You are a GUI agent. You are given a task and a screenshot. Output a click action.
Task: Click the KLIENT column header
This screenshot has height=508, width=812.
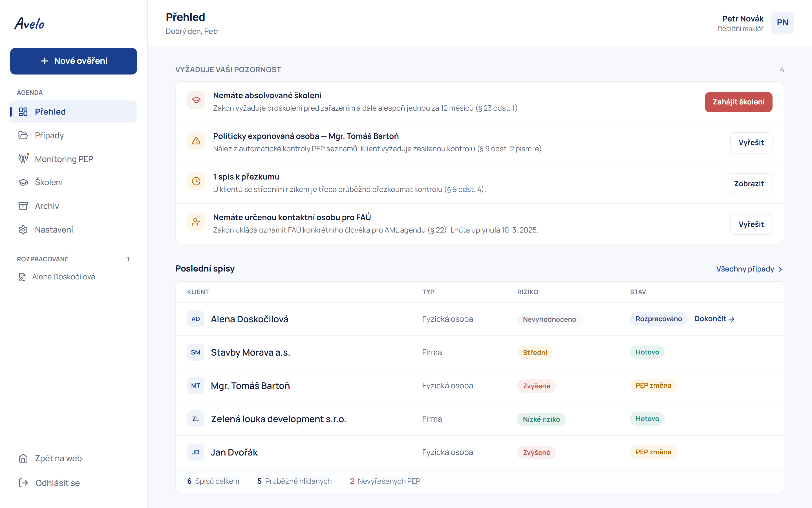pos(198,292)
